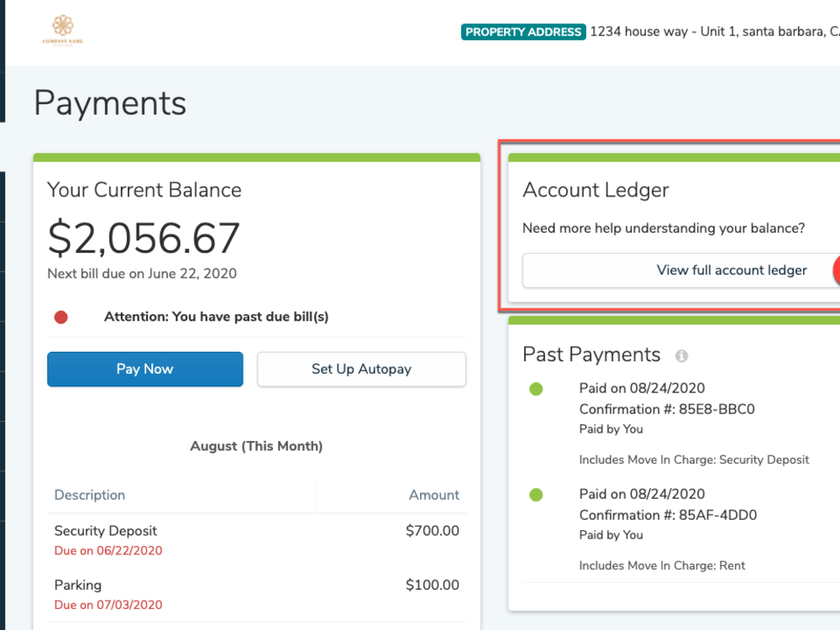Click Confirmation #: 85AF-4DD0
The image size is (840, 630).
(668, 516)
